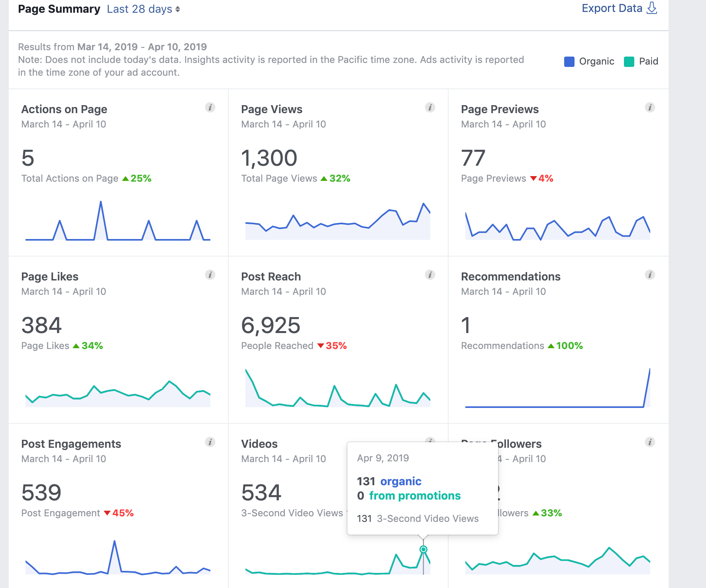Viewport: 706px width, 588px height.
Task: Click the Apr 9 marker on Videos chart
Action: pos(424,549)
